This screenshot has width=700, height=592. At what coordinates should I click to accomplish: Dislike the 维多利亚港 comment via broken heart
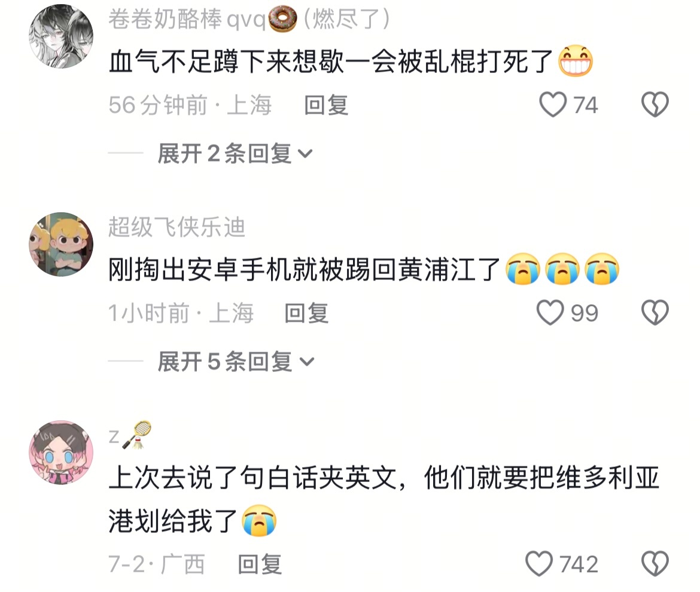pyautogui.click(x=655, y=563)
